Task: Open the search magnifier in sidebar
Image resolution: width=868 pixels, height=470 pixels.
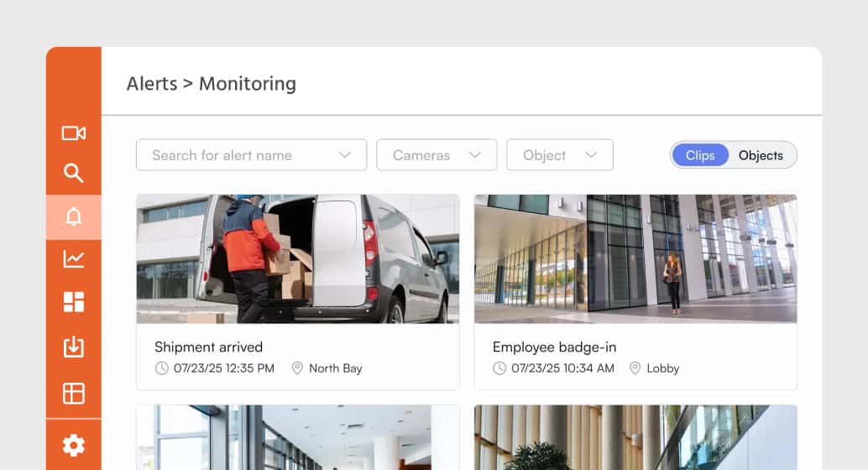Action: pyautogui.click(x=74, y=173)
